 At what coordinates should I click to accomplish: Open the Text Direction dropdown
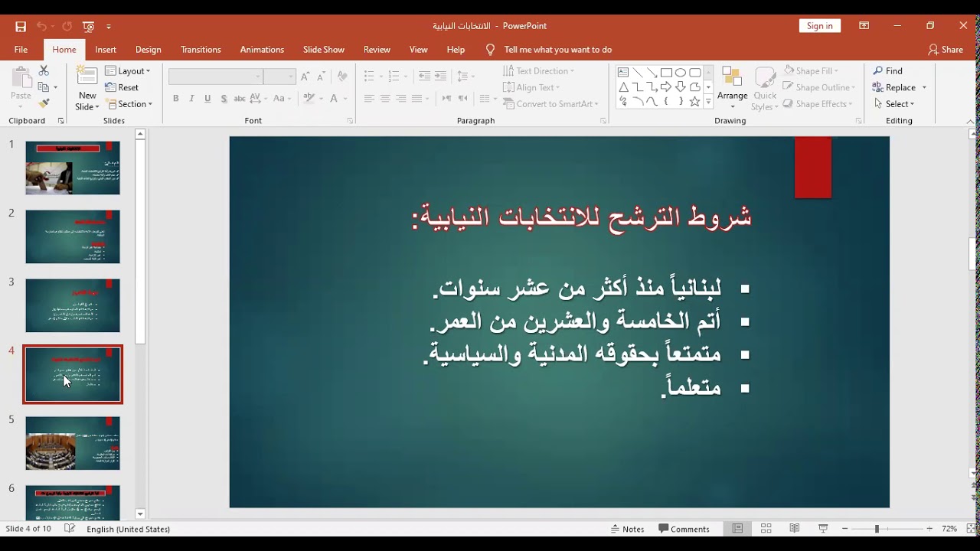coord(538,71)
